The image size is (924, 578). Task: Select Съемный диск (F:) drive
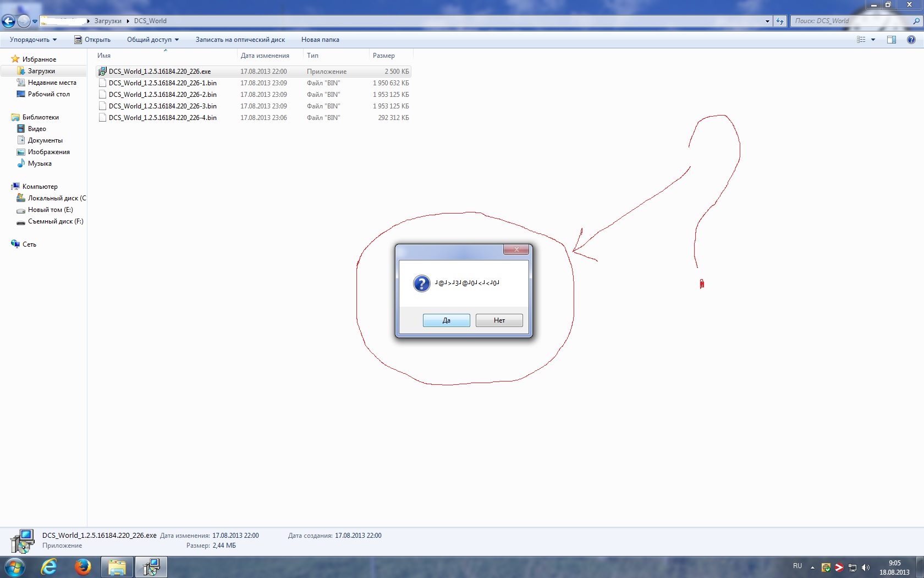(x=51, y=221)
